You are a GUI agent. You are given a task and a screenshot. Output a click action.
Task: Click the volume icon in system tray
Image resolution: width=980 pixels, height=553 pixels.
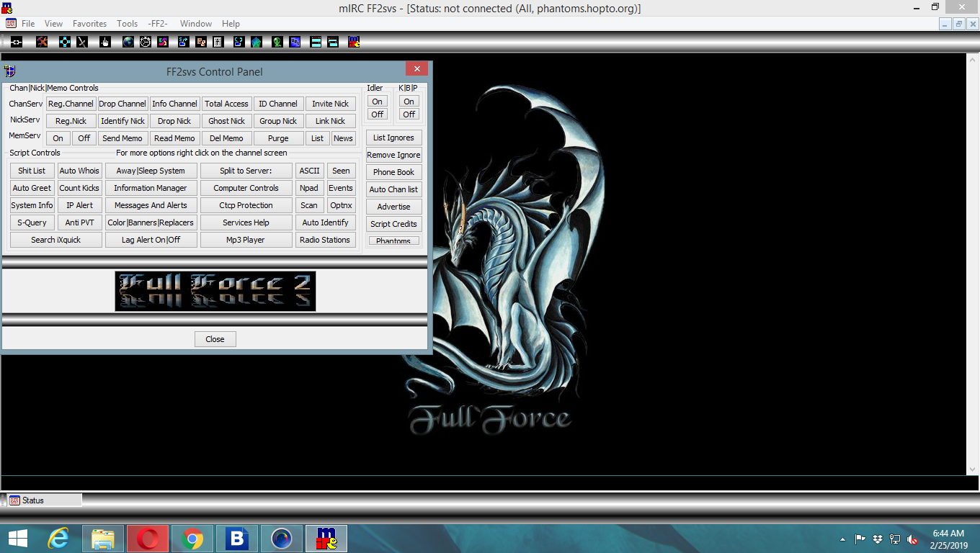point(912,539)
